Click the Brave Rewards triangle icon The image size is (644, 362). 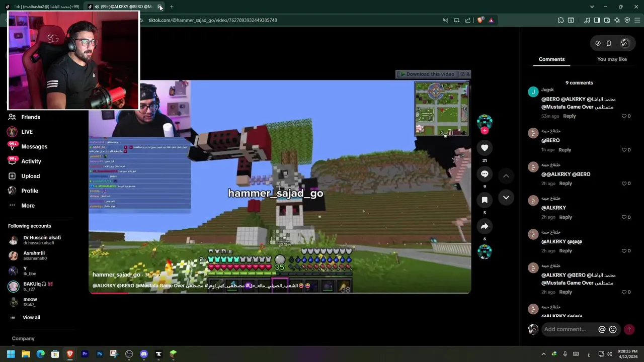pos(491,20)
